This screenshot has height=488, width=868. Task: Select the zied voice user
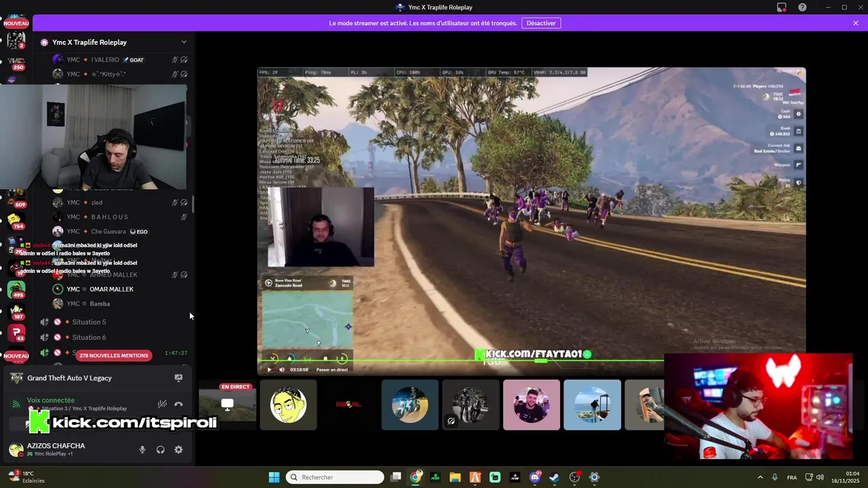point(96,203)
